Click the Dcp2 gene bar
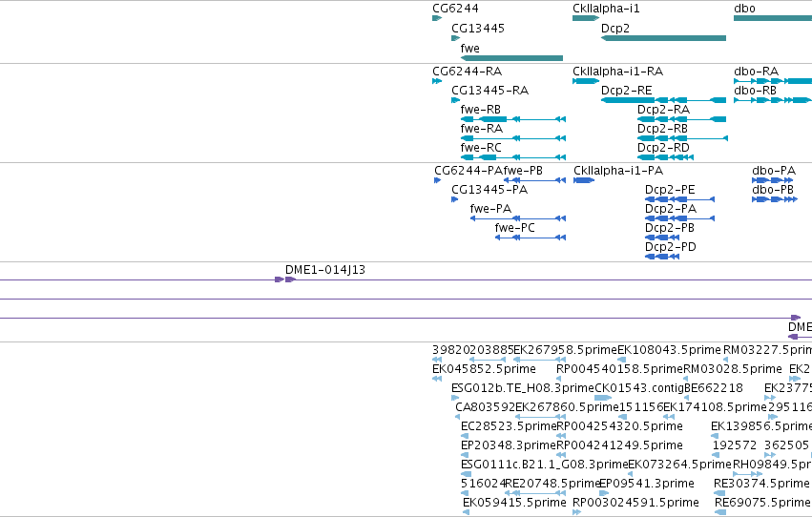This screenshot has width=812, height=517. (663, 38)
